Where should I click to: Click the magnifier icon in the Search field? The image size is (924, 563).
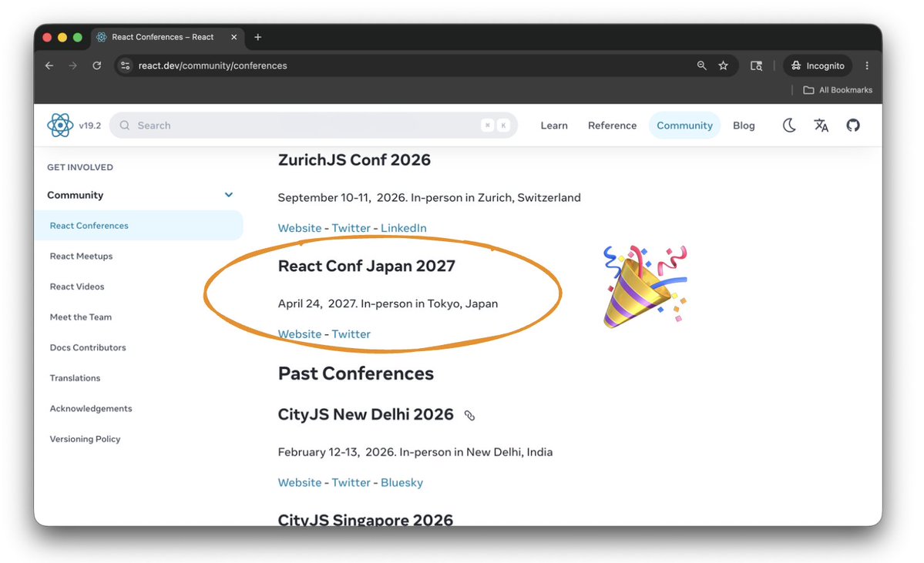(124, 125)
